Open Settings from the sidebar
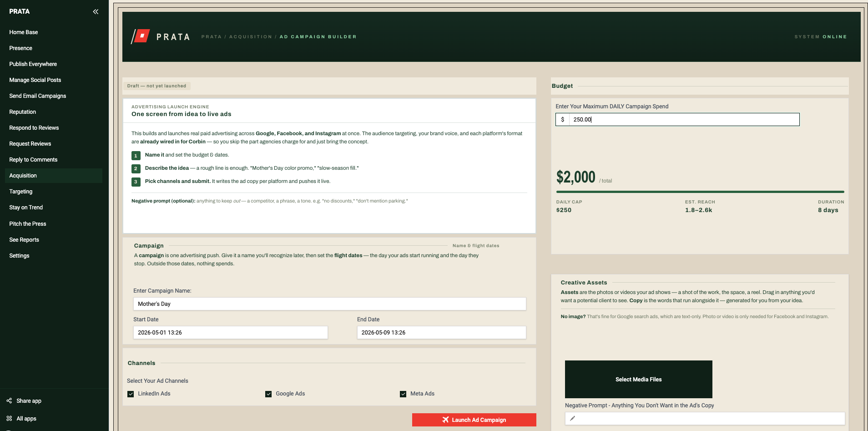This screenshot has height=431, width=868. [54, 256]
